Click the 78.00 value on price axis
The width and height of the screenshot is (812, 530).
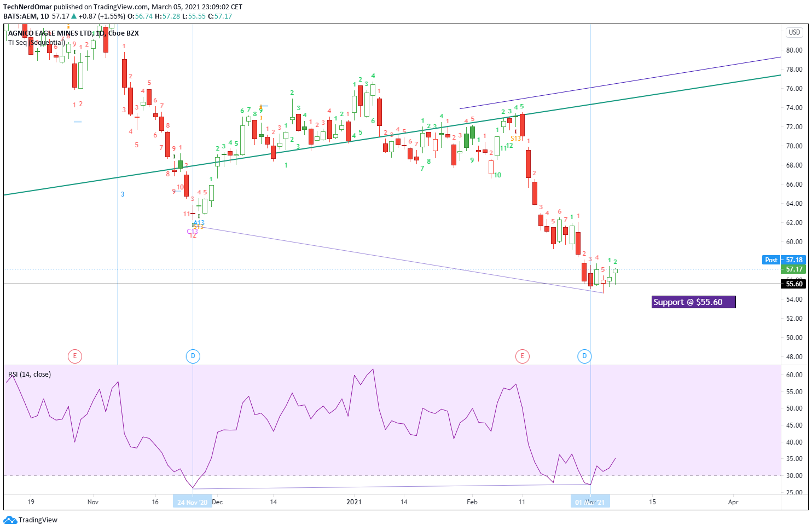click(794, 70)
